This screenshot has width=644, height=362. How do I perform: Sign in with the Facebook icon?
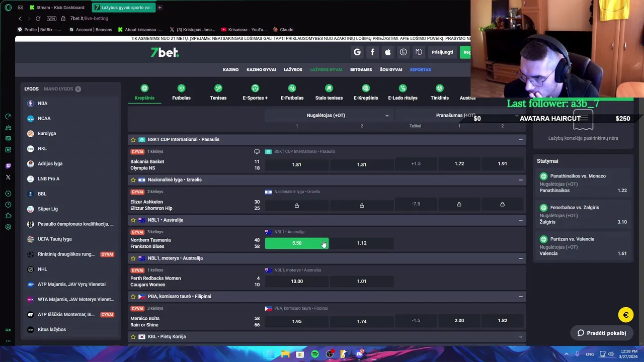click(x=372, y=52)
